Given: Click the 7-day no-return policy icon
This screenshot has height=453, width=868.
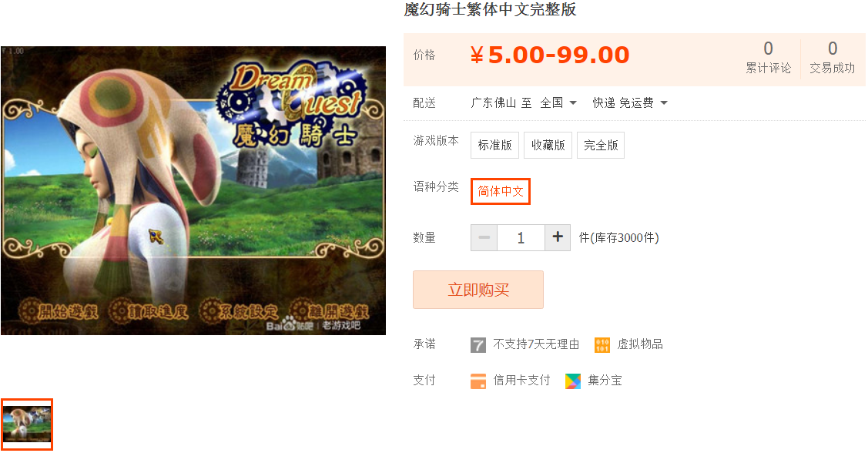Looking at the screenshot, I should (x=478, y=345).
